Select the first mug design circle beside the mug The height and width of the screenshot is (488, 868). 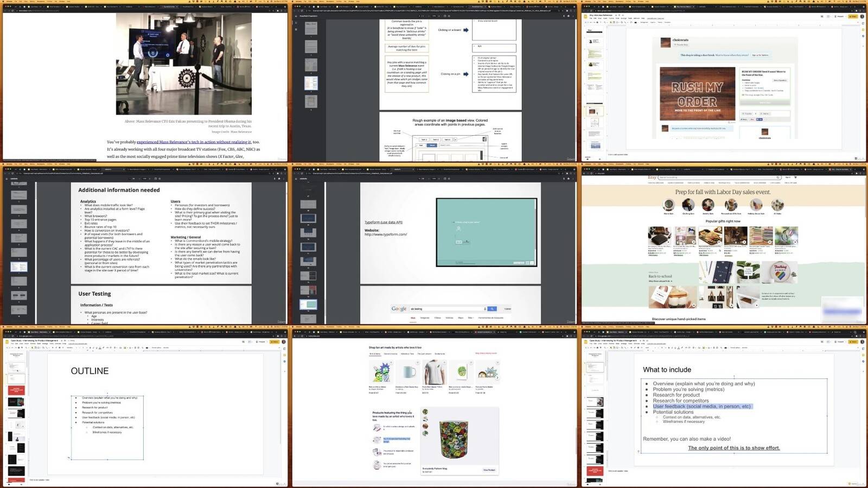coord(425,411)
